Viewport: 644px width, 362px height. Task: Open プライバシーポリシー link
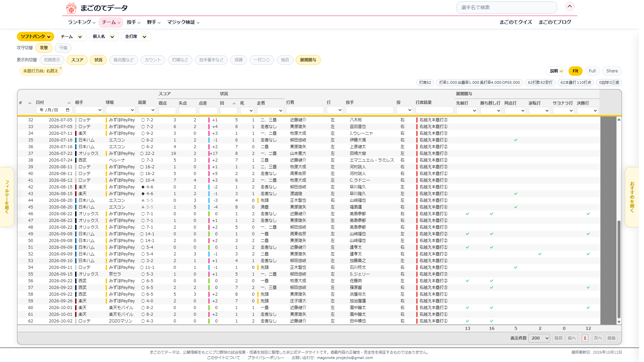266,358
